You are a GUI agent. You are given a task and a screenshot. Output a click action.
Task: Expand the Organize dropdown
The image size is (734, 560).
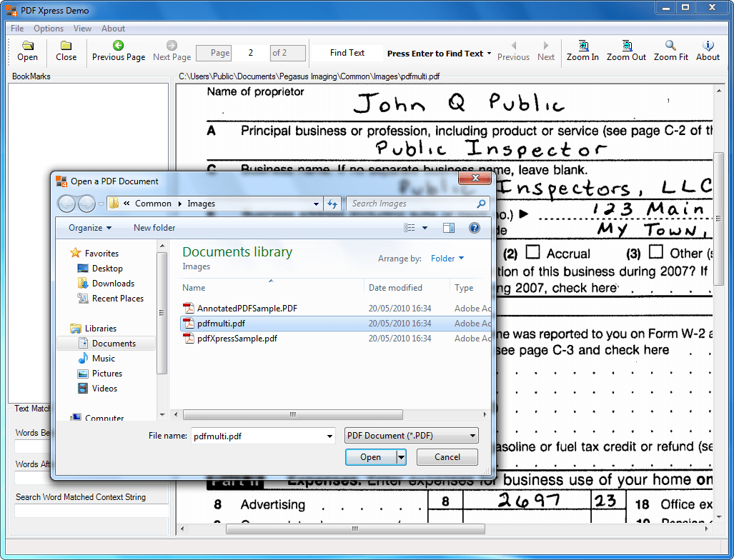point(88,227)
